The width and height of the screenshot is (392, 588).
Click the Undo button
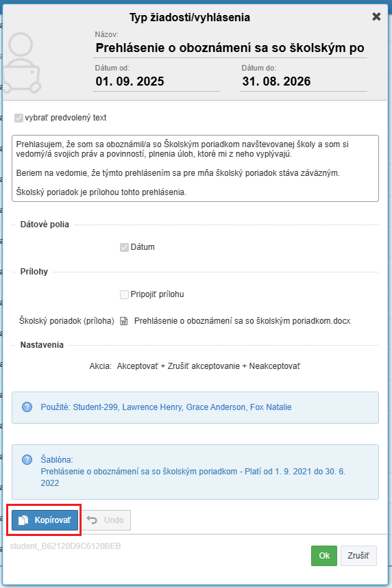click(x=106, y=520)
